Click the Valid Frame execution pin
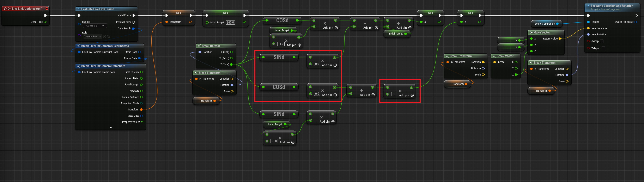Viewport: 644px width, 182px height. pyautogui.click(x=134, y=16)
